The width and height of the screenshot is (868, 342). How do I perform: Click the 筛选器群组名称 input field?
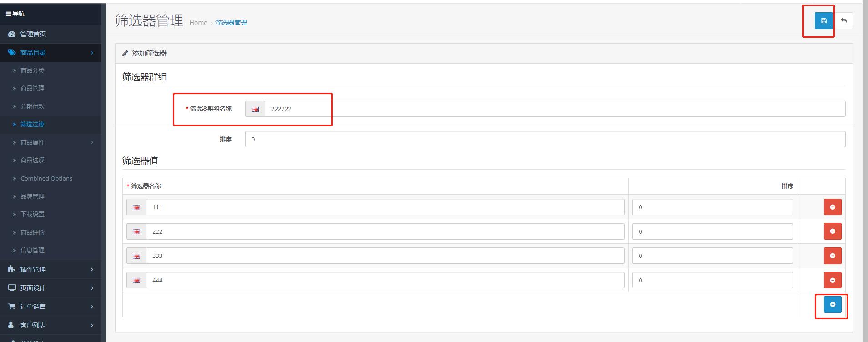tap(555, 109)
